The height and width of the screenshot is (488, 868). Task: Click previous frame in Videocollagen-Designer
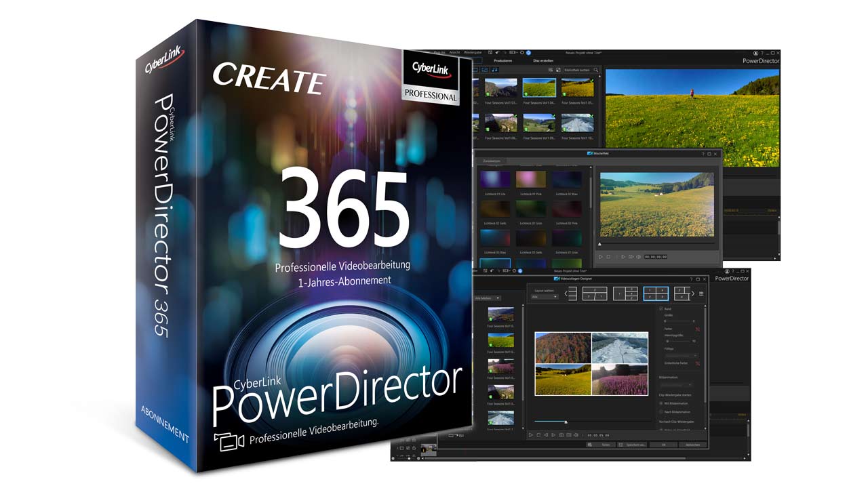(x=546, y=435)
